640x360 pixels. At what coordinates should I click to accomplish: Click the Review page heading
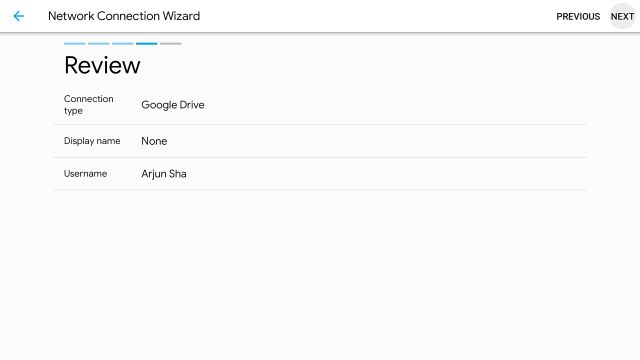(x=102, y=65)
